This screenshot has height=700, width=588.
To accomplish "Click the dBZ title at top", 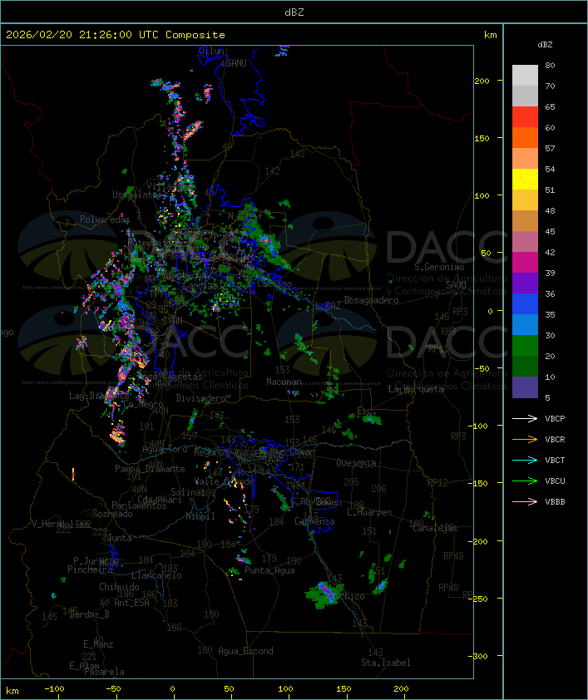I will tap(294, 12).
